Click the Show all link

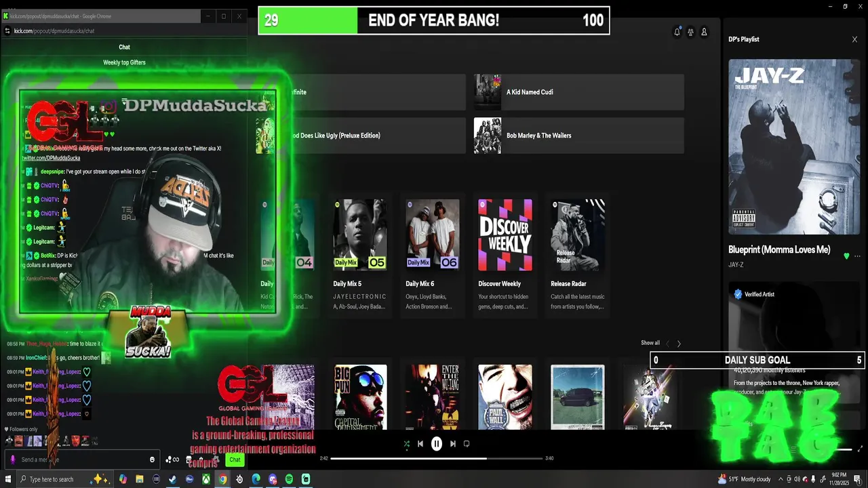[650, 343]
